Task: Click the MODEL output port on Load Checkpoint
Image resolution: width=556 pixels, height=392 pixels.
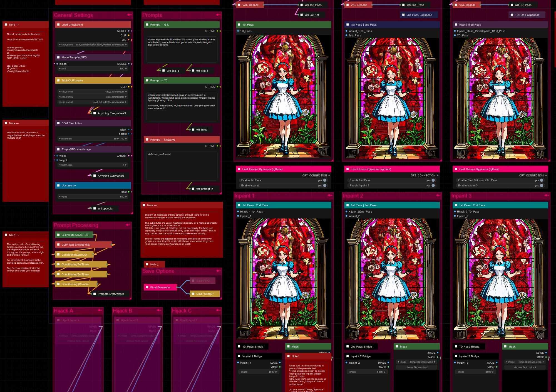Action: click(x=129, y=31)
